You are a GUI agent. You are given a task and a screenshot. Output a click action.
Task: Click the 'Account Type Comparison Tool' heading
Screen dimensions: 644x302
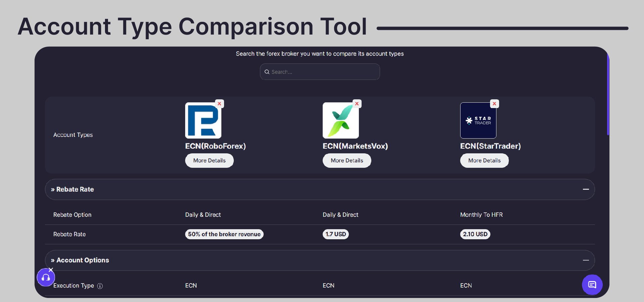(193, 27)
